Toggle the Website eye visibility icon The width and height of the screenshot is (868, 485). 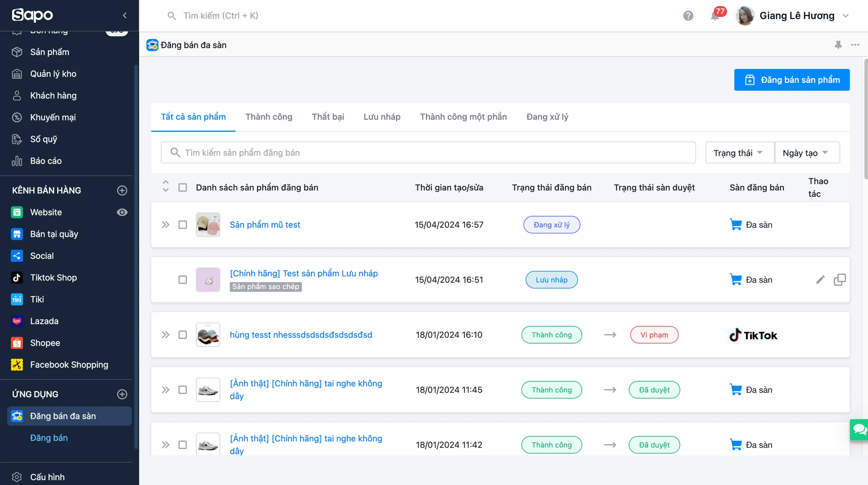pos(122,212)
